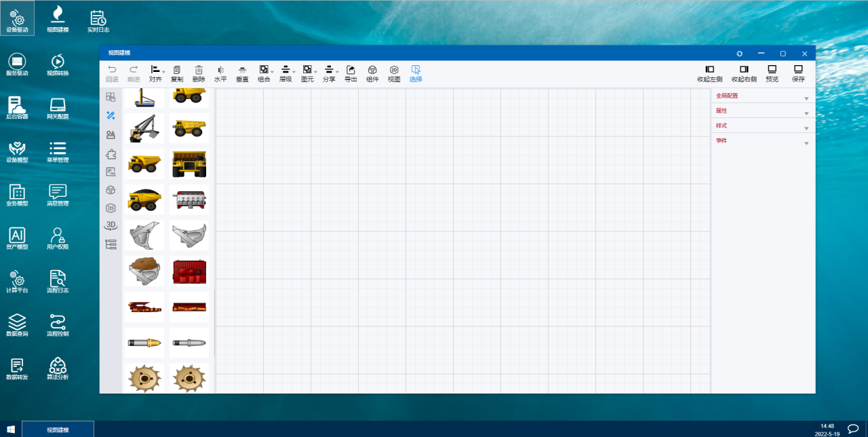This screenshot has height=437, width=868.
Task: Select the coal-loaded dump truck thumbnail
Action: click(x=144, y=199)
